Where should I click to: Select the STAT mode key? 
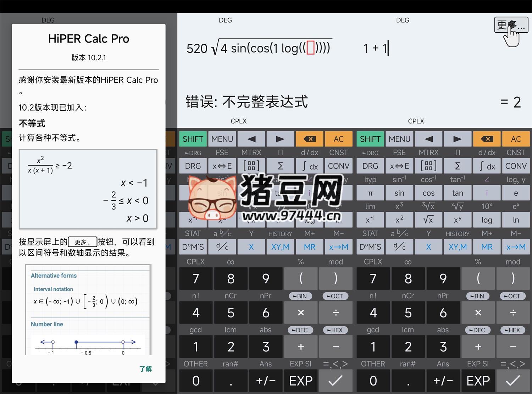370,233
